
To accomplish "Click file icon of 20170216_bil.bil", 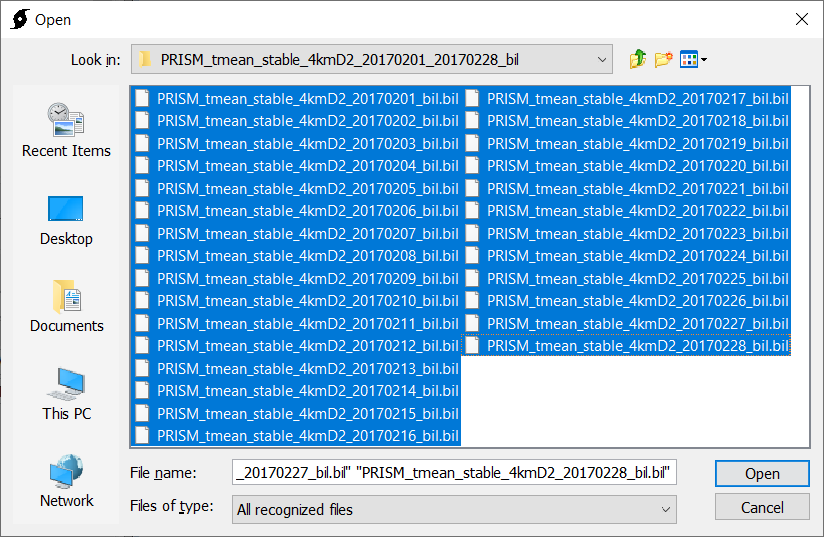I will [x=142, y=436].
